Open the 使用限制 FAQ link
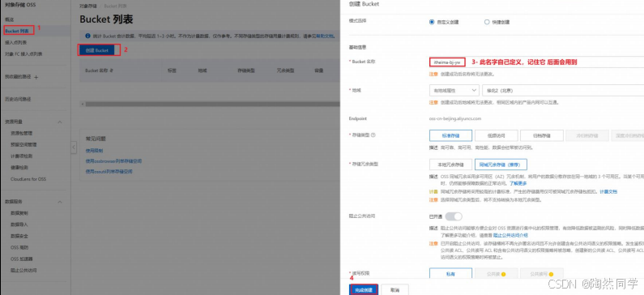The width and height of the screenshot is (644, 295). pyautogui.click(x=94, y=151)
